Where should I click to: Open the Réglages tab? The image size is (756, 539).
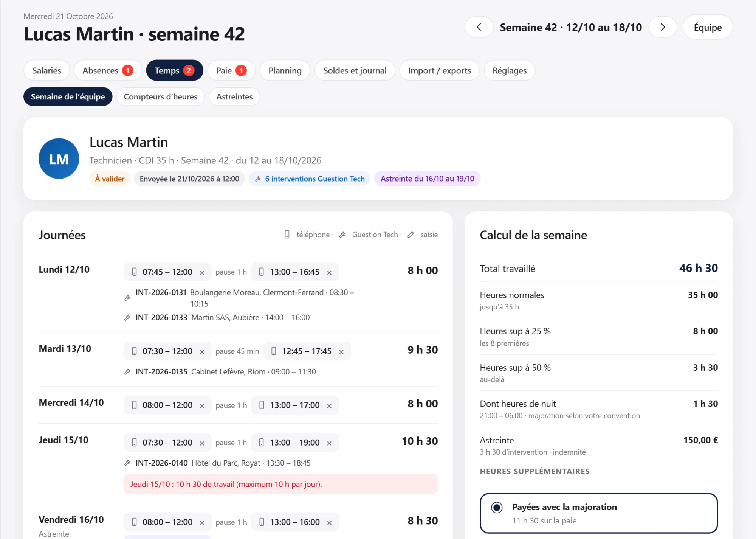point(509,70)
